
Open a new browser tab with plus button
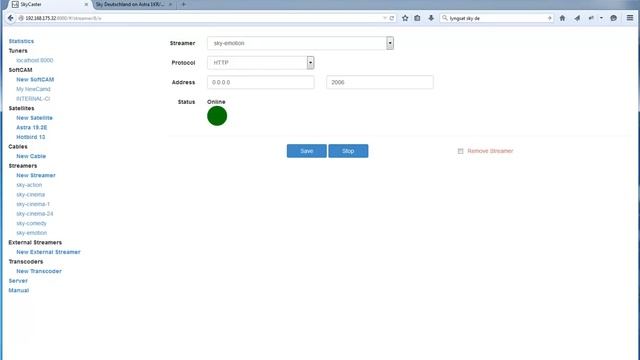[x=184, y=4]
